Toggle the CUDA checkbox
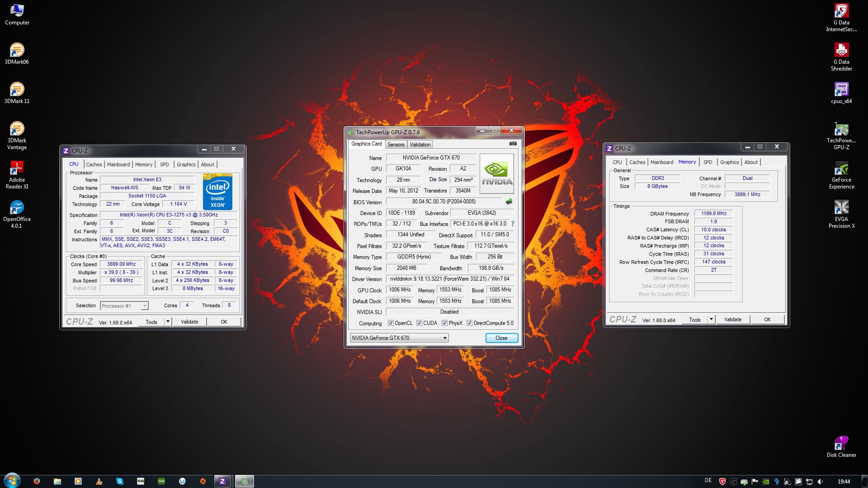The image size is (868, 488). [419, 323]
